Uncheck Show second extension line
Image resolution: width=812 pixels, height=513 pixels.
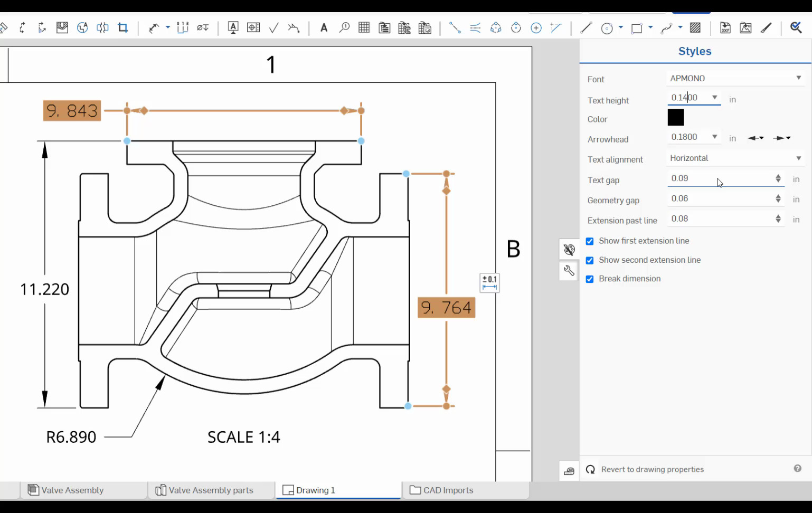(590, 260)
